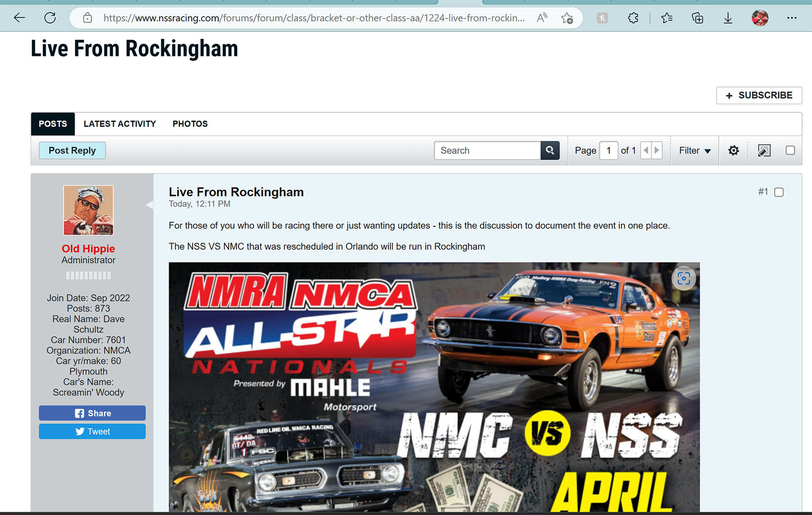The image size is (812, 515).
Task: Click the browser Extensions puzzle icon
Action: click(633, 18)
